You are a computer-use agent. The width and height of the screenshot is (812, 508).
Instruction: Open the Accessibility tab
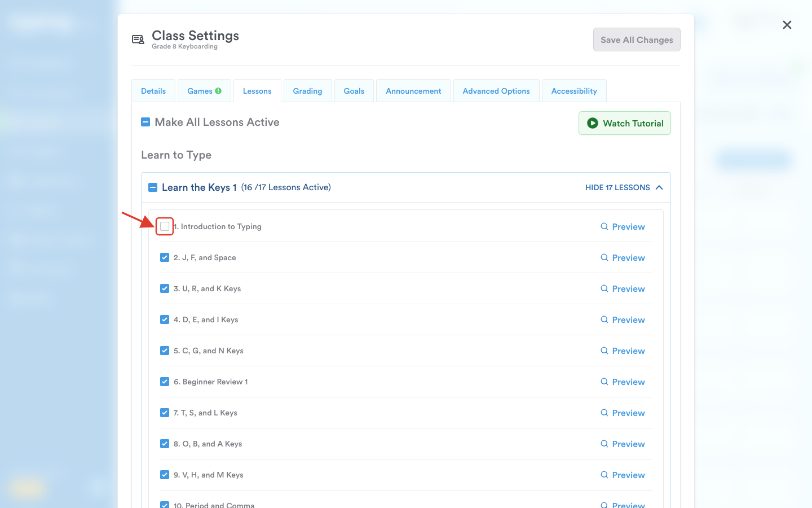(574, 91)
